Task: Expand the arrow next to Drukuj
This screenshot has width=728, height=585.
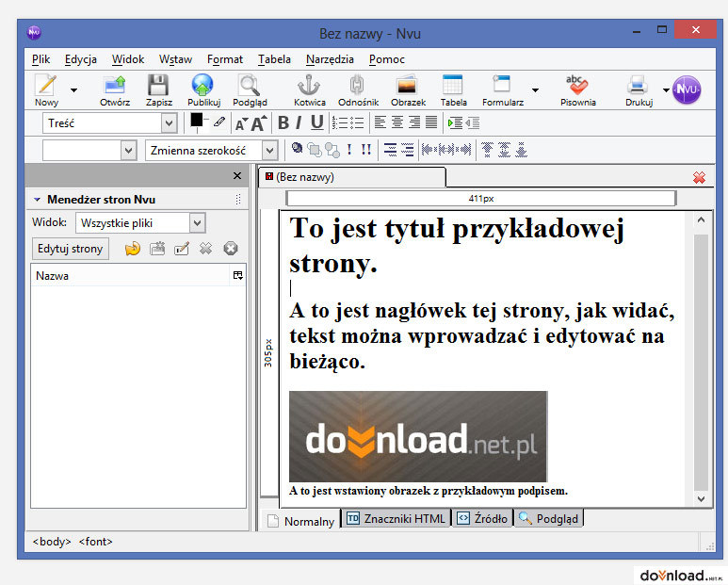Action: [x=666, y=89]
